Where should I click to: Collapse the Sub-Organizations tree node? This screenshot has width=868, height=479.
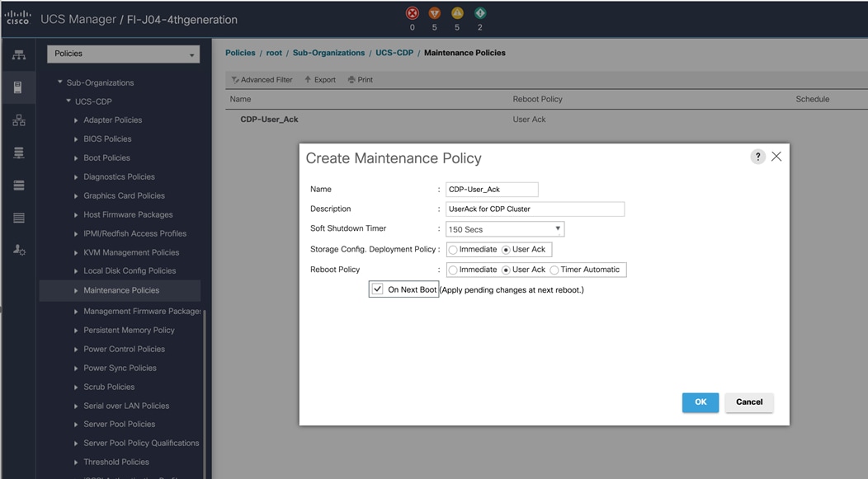[x=60, y=82]
